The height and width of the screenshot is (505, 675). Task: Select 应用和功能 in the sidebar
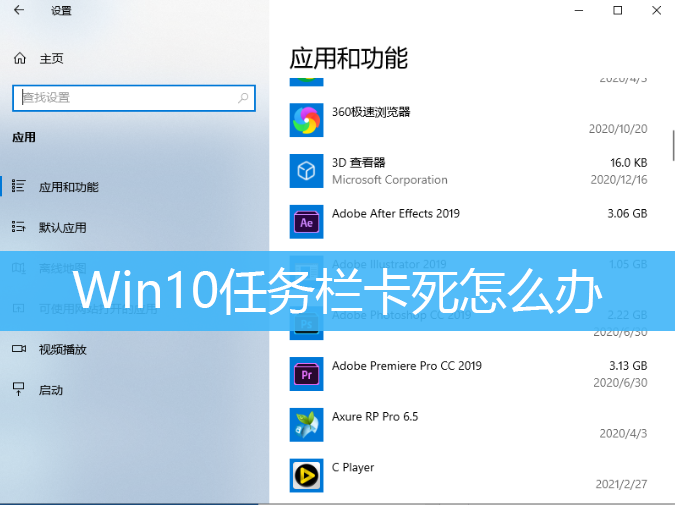(68, 187)
